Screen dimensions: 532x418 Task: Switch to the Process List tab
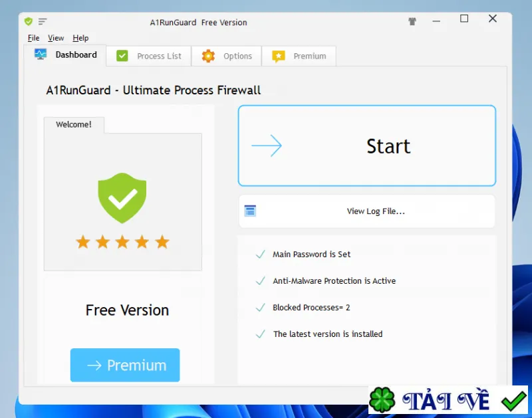tap(148, 56)
